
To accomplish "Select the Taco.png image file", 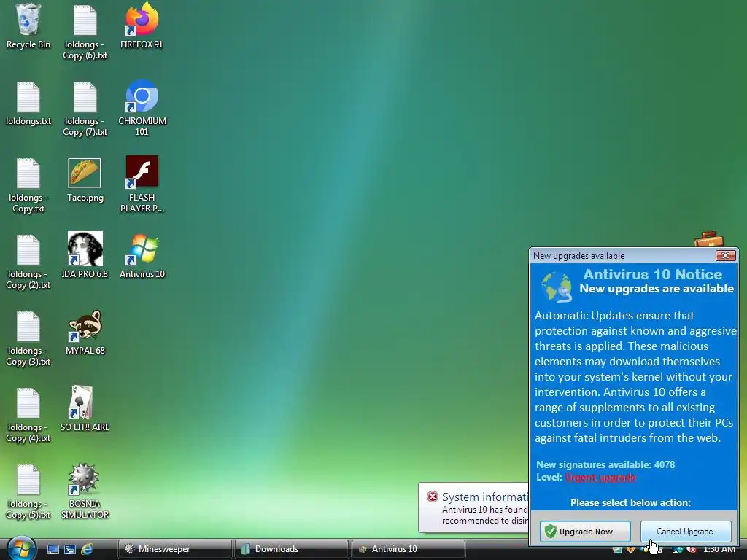I will (85, 180).
